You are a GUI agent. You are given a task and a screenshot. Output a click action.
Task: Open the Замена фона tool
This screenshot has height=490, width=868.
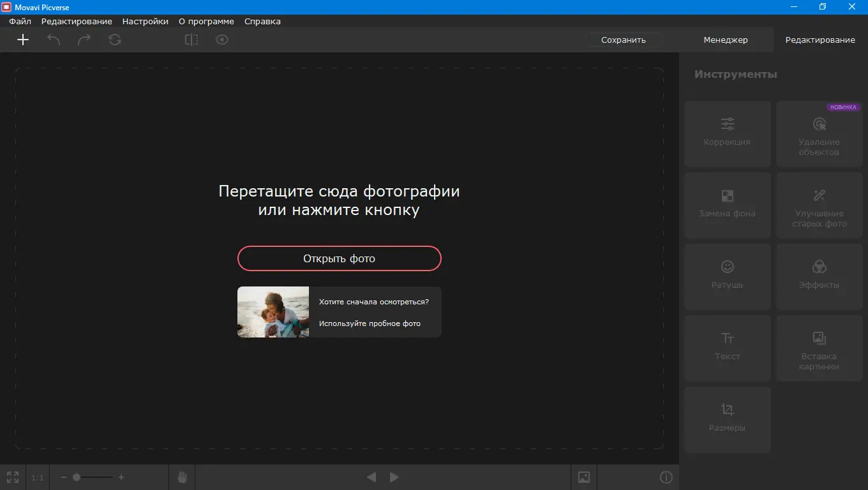click(x=727, y=205)
